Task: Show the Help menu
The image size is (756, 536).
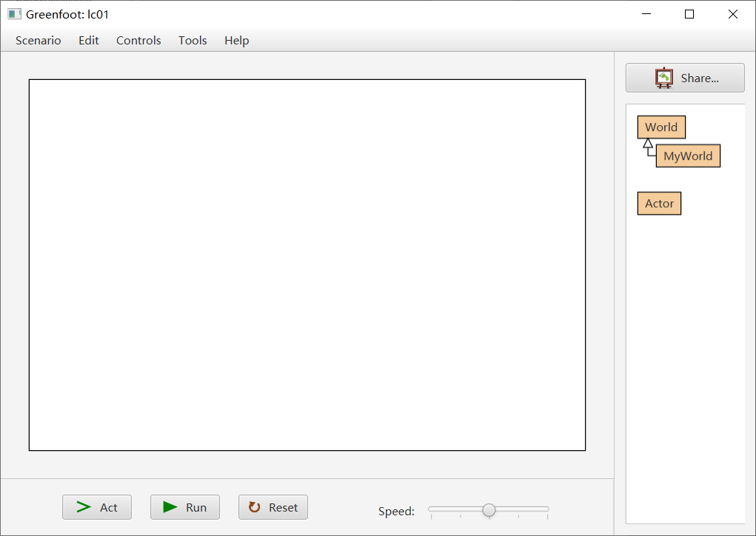Action: (236, 41)
